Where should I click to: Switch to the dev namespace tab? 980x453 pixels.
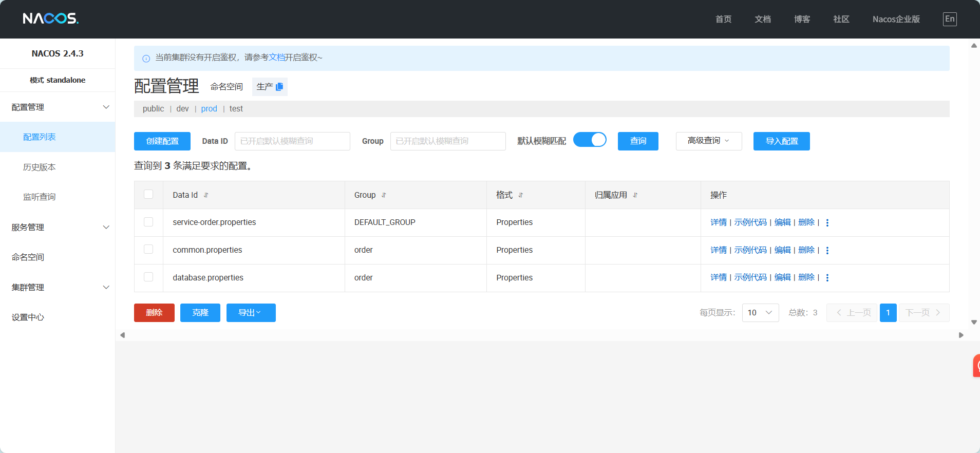182,109
